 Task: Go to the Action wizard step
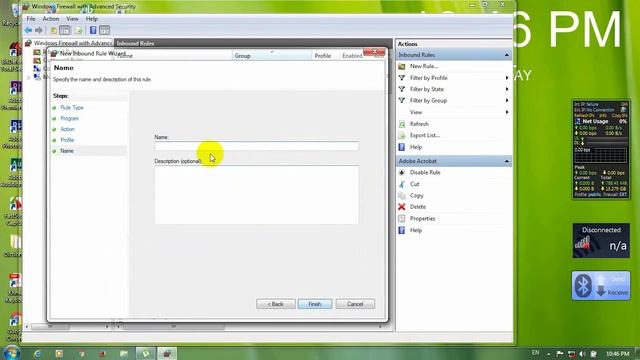tap(67, 129)
